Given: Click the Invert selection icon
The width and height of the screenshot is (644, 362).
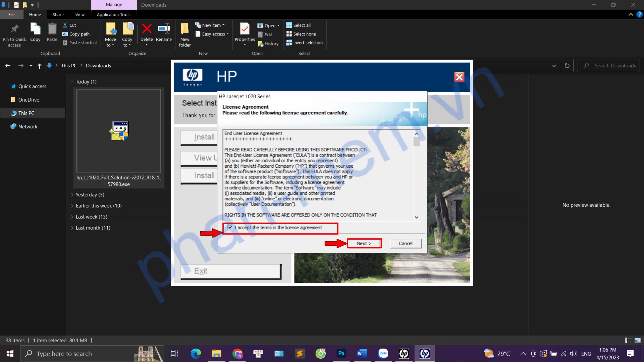Looking at the screenshot, I should pyautogui.click(x=289, y=43).
